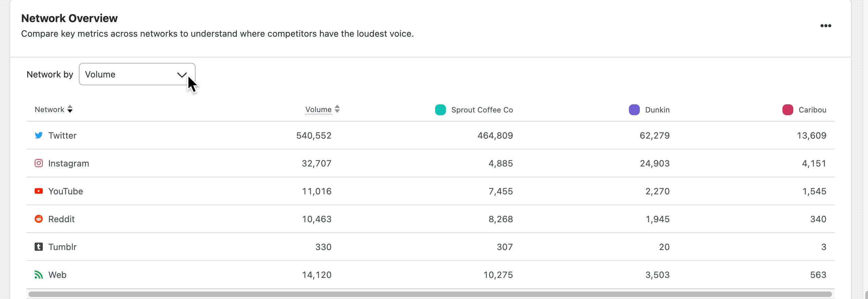Click Reddit Sprout value 8,268
Viewport: 868px width, 299px height.
[x=501, y=219]
